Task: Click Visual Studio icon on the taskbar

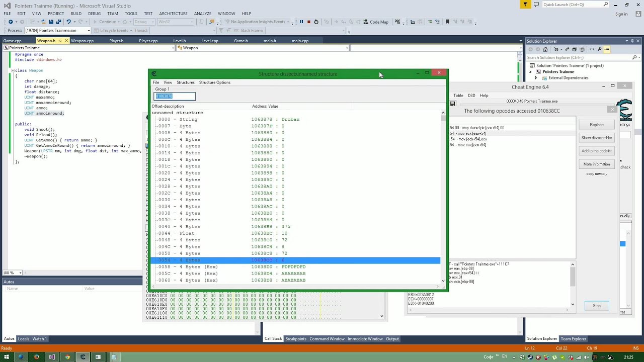Action: point(52,357)
